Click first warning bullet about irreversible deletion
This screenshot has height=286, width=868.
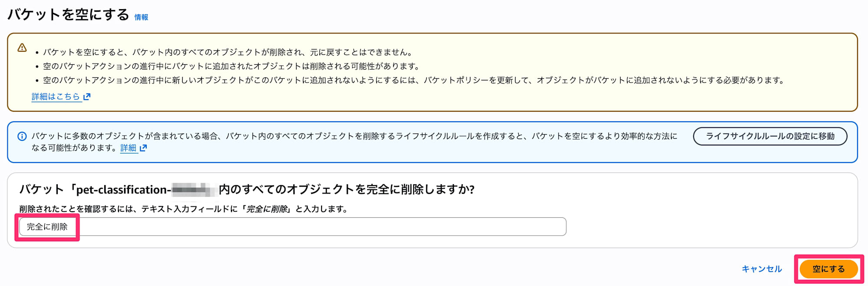click(227, 52)
